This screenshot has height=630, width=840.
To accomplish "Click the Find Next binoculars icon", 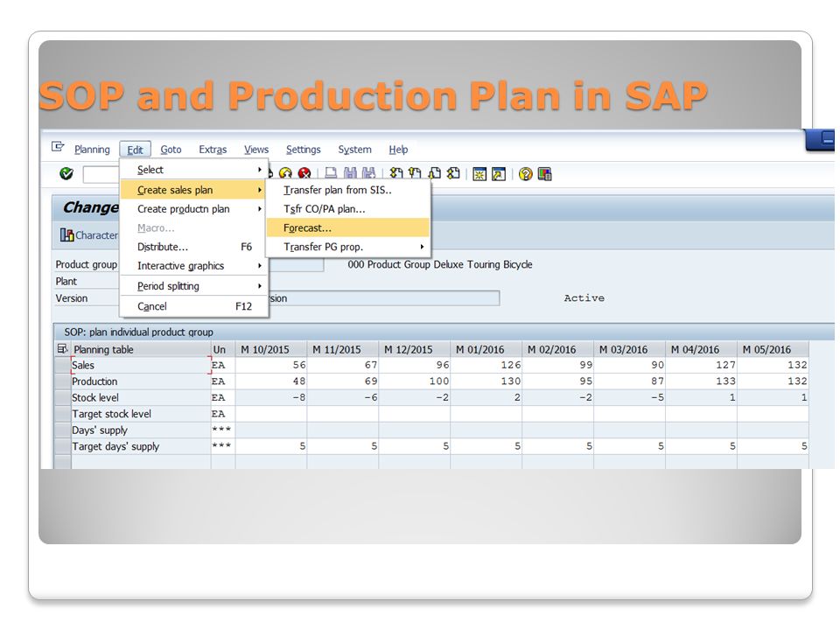I will click(368, 173).
